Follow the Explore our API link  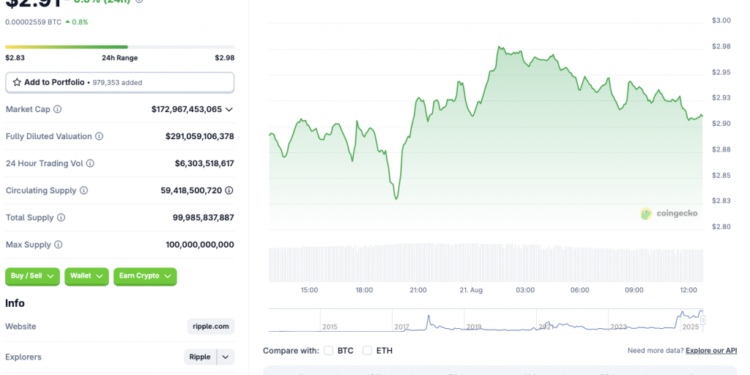711,351
